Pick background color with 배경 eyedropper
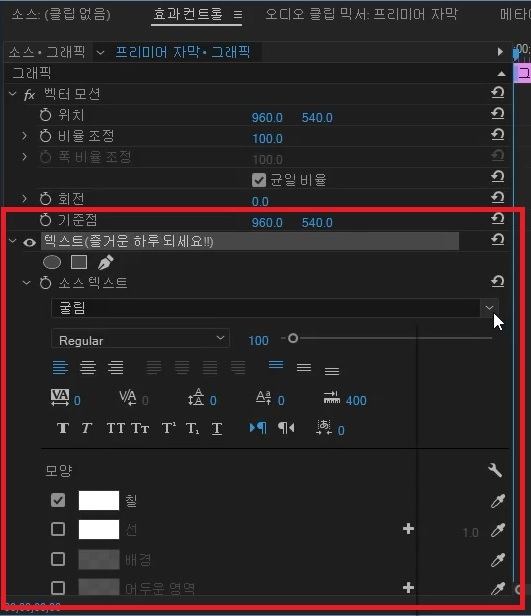Image resolution: width=531 pixels, height=616 pixels. click(498, 559)
